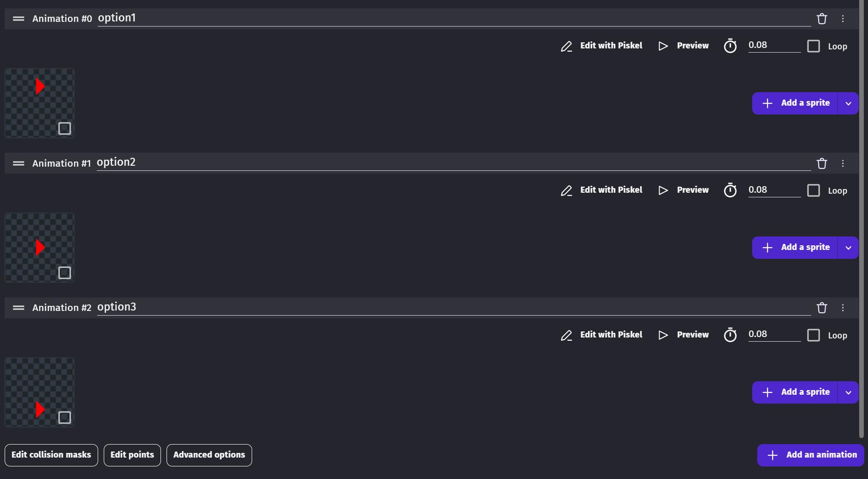Image resolution: width=868 pixels, height=479 pixels.
Task: Expand Add a sprite options for option3
Action: point(848,392)
